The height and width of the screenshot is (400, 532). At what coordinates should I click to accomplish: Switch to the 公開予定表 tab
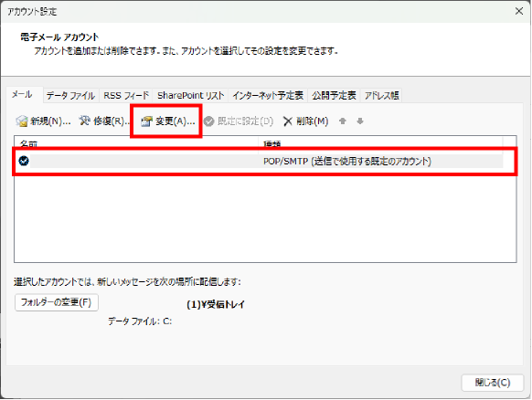pos(334,96)
